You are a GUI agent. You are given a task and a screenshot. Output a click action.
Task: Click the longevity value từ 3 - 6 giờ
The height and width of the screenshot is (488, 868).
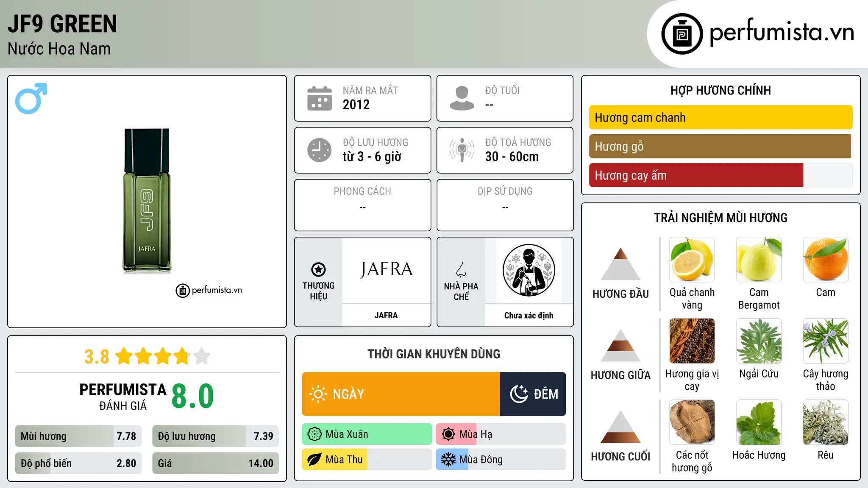click(x=372, y=157)
